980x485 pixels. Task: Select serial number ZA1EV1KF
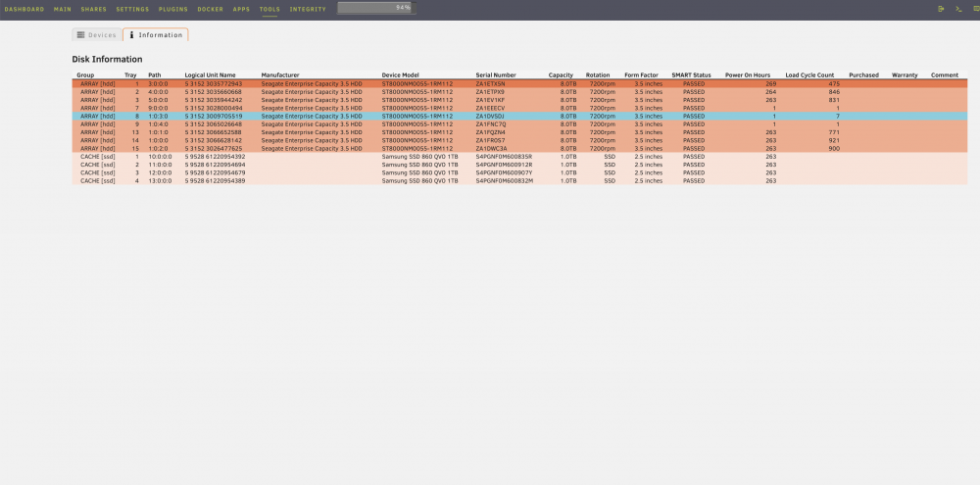[x=490, y=100]
